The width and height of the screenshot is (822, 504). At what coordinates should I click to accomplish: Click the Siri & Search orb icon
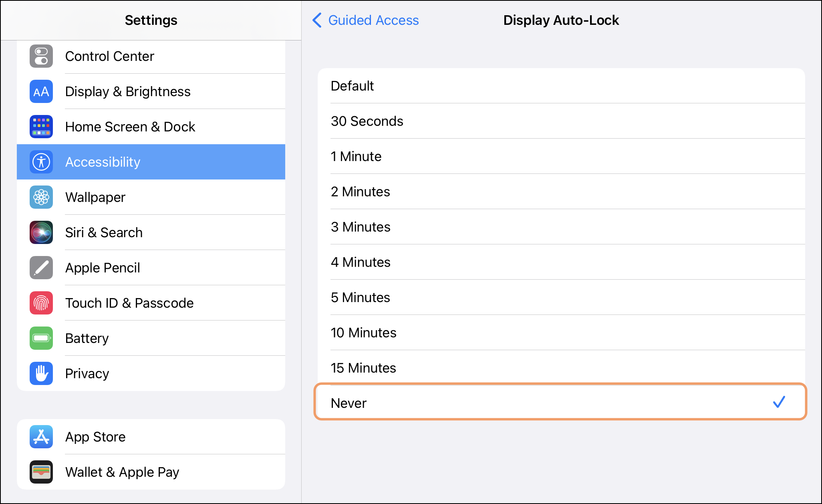coord(41,232)
